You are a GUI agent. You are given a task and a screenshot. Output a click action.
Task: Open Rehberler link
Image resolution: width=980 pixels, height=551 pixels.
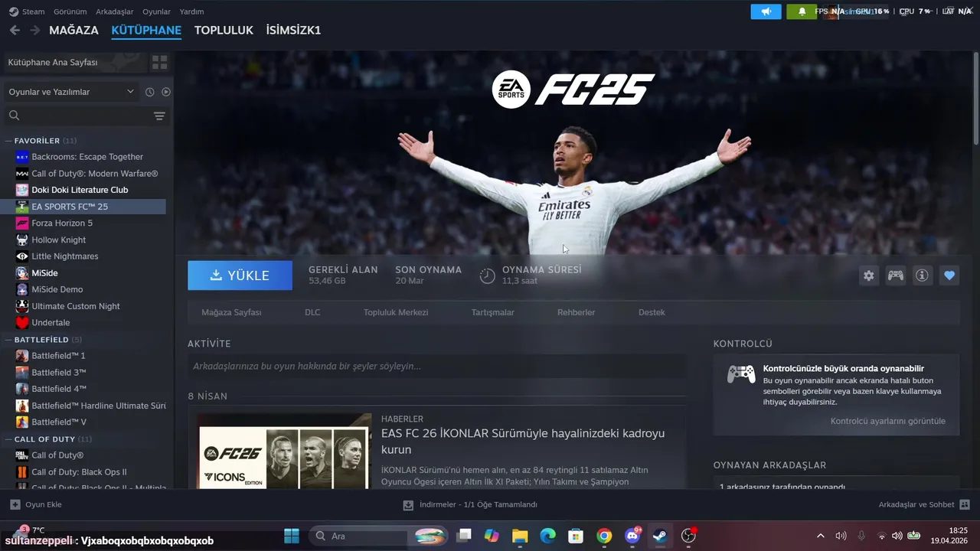(576, 312)
